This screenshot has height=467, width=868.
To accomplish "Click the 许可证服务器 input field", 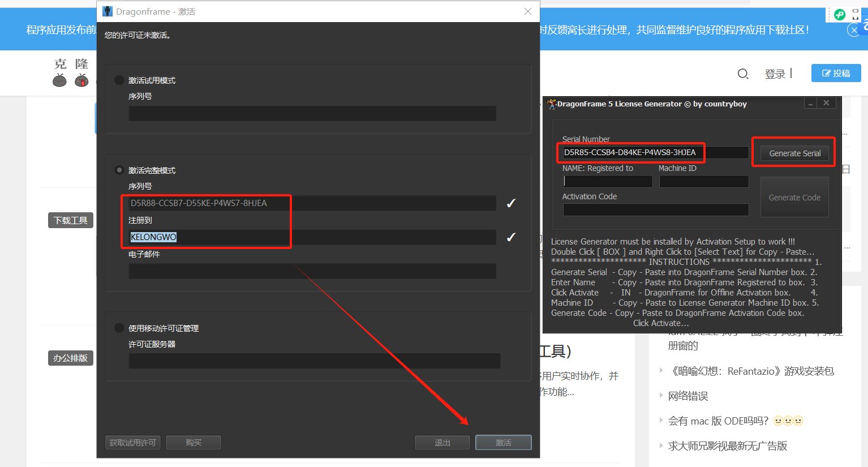I will (315, 361).
